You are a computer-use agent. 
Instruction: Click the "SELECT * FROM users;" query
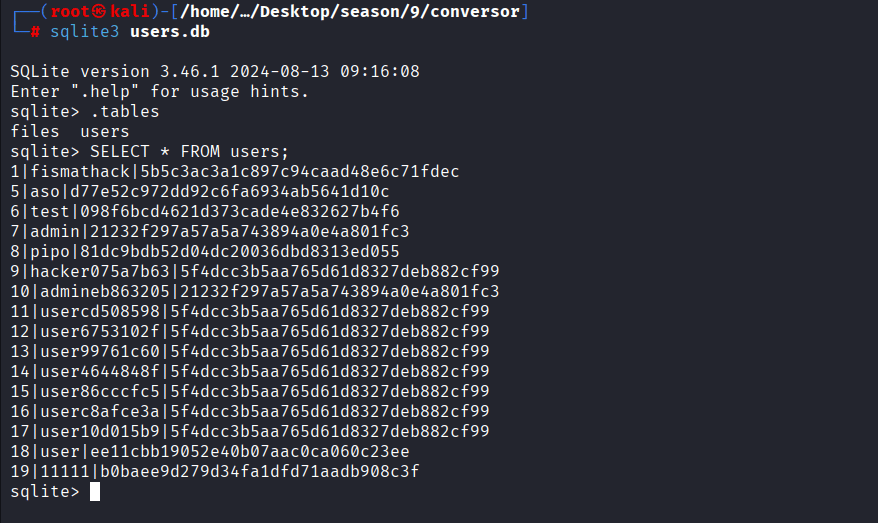(x=189, y=151)
